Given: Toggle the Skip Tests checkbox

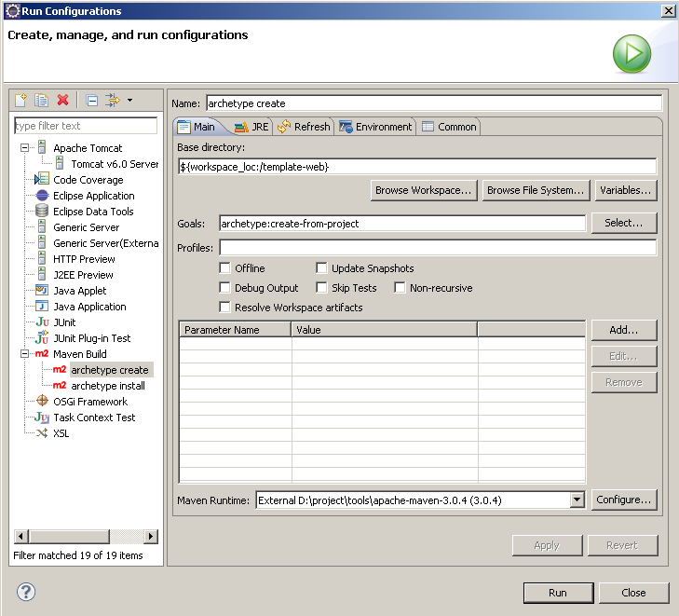Looking at the screenshot, I should [321, 287].
